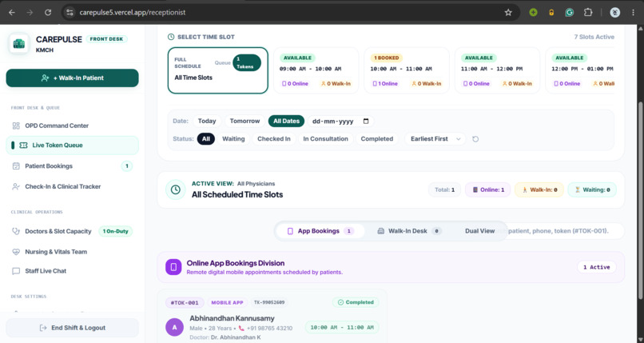Open Patient Bookings menu item

point(72,166)
